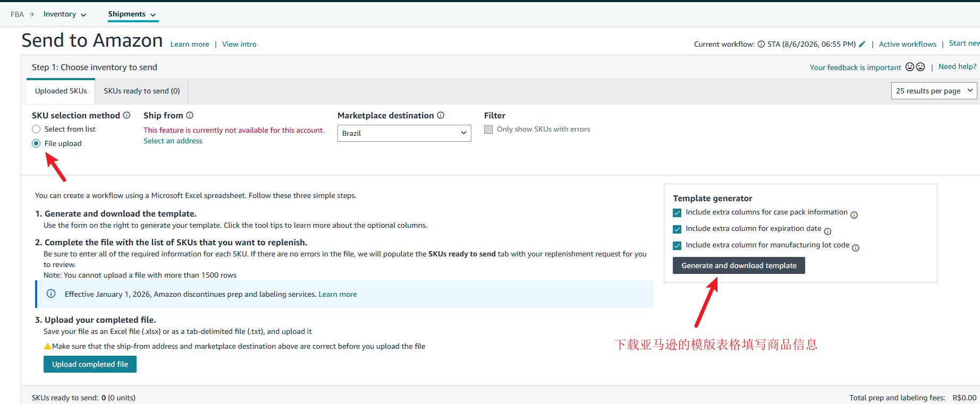Choose the Select from list radio option
This screenshot has height=404, width=980.
(36, 129)
